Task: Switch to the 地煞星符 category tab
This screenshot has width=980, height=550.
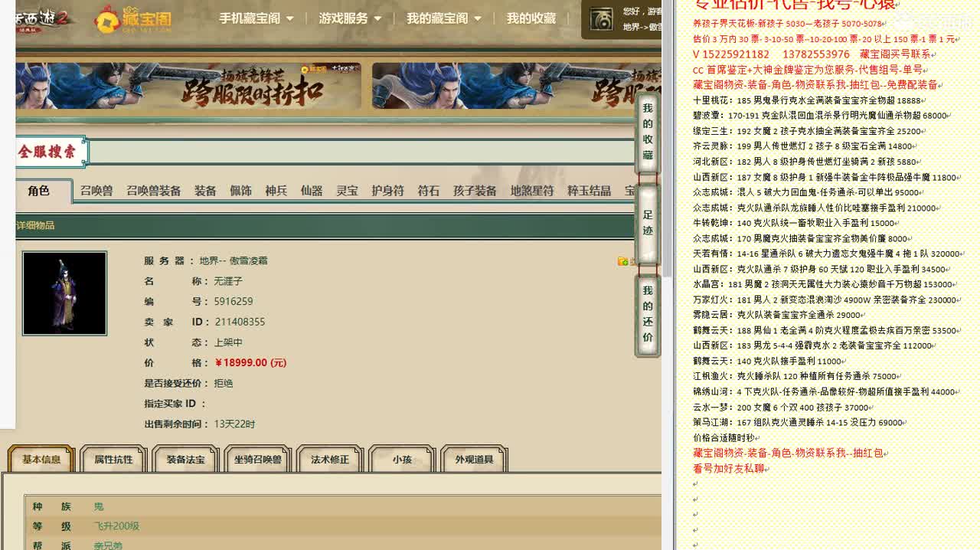Action: click(532, 191)
